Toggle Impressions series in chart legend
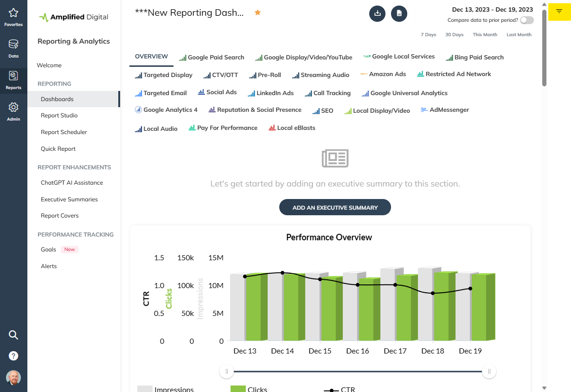The height and width of the screenshot is (392, 571). click(x=166, y=389)
